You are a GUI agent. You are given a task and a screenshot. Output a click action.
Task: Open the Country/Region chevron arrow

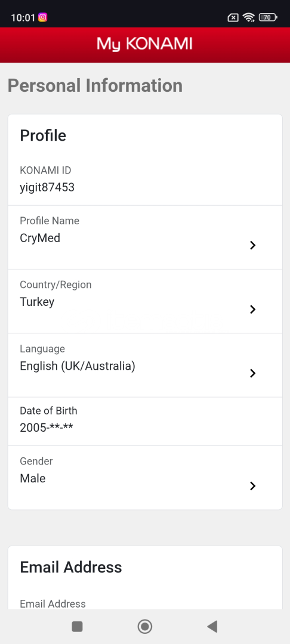[x=252, y=309]
